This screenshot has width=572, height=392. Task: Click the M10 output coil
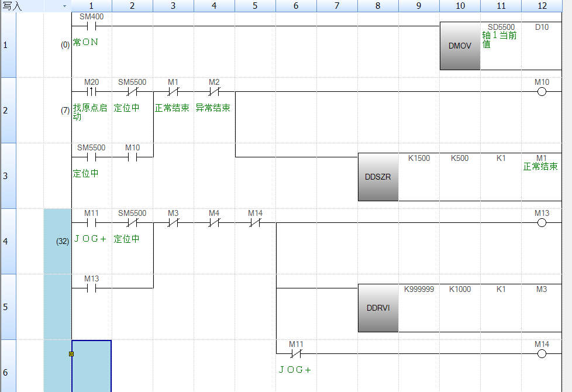pos(542,92)
